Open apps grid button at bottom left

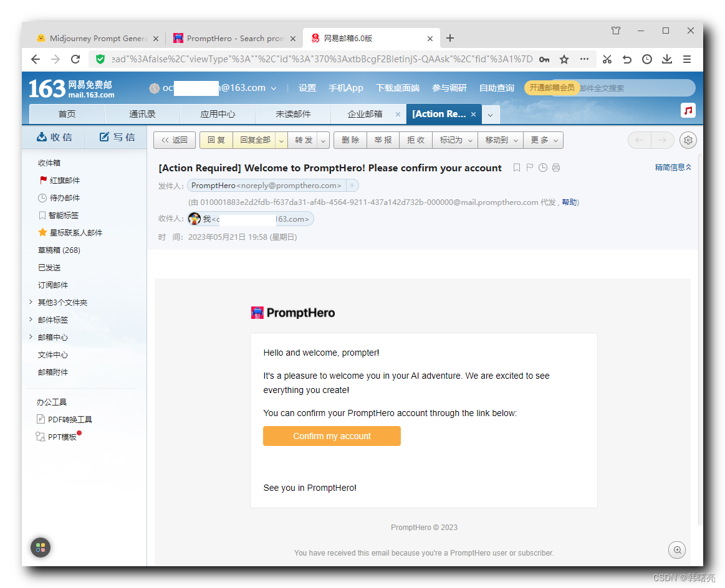tap(41, 548)
